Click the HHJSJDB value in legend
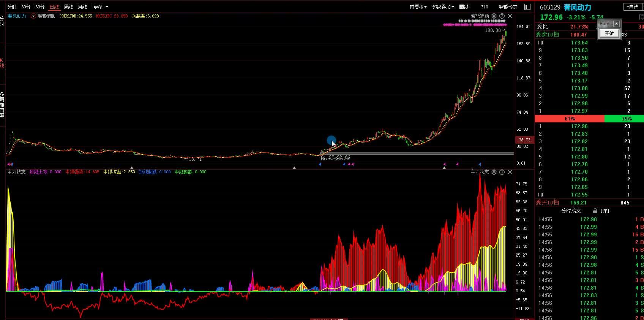 [x=76, y=16]
